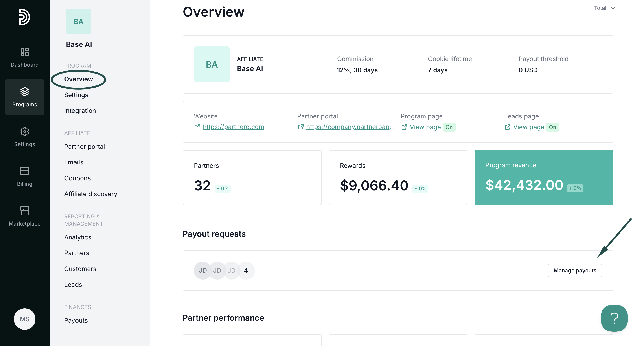
Task: Click the Partnero logo icon
Action: 24,17
